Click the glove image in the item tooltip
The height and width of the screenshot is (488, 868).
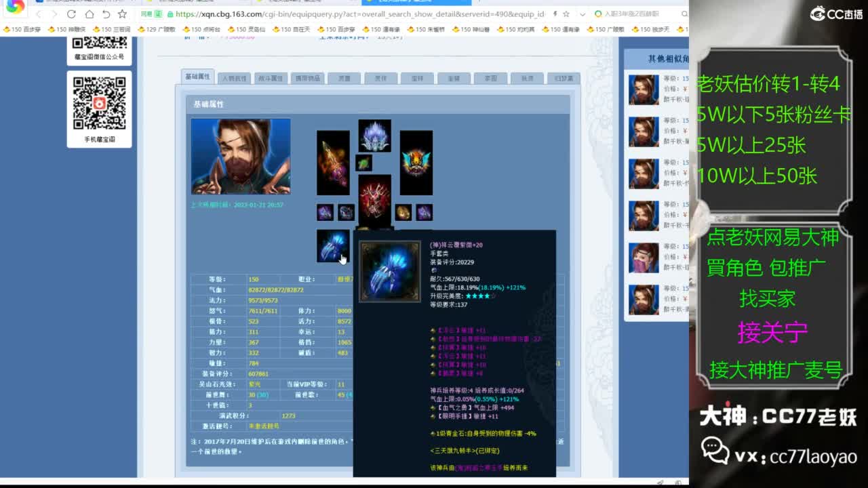tap(390, 272)
